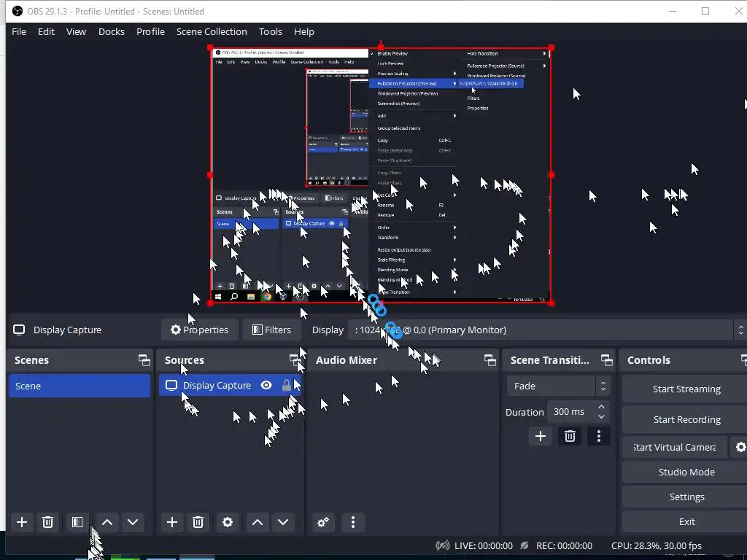Open the Docks menu
This screenshot has width=747, height=560.
click(x=112, y=31)
